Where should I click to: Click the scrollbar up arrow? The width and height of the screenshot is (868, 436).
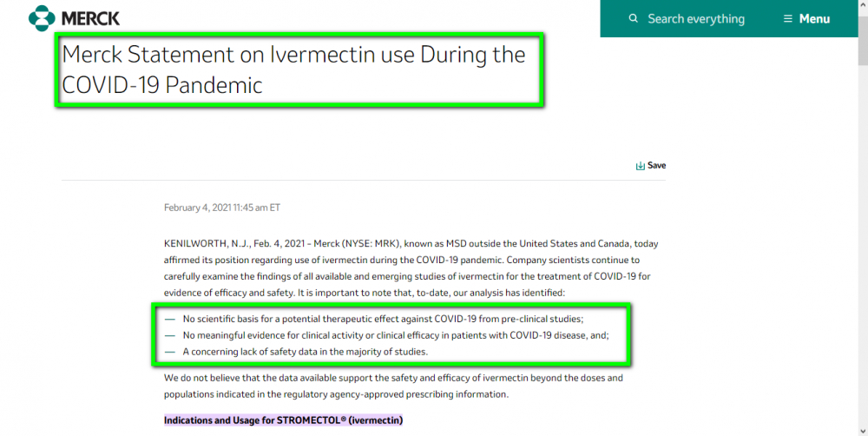click(x=863, y=5)
